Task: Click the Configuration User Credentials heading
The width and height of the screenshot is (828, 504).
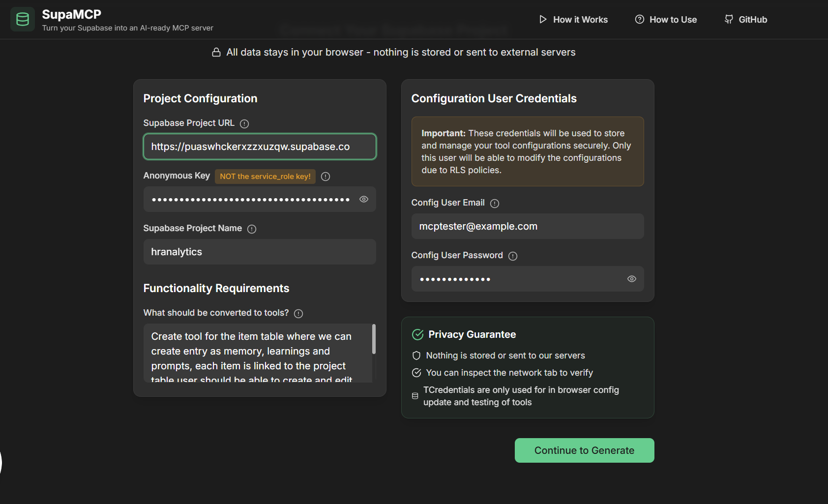Action: coord(494,98)
